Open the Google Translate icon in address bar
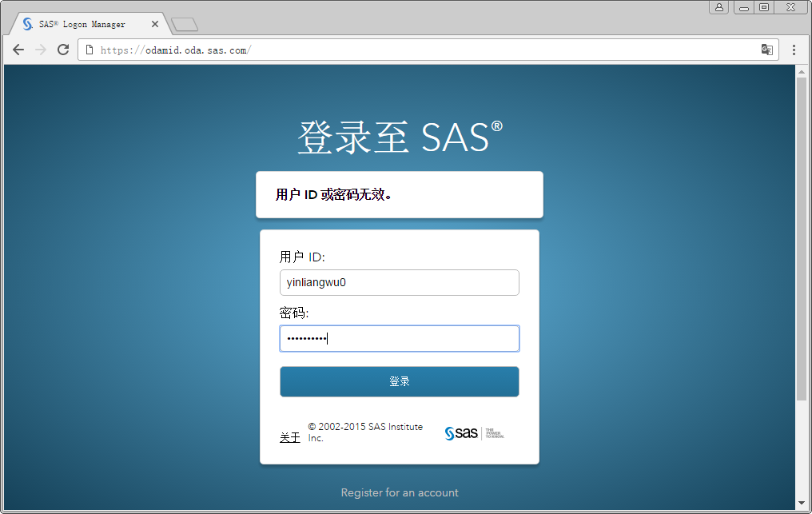The image size is (812, 514). (766, 49)
